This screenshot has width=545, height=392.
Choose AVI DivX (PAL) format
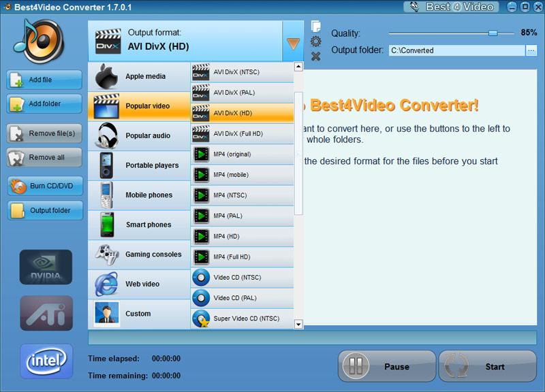point(243,93)
